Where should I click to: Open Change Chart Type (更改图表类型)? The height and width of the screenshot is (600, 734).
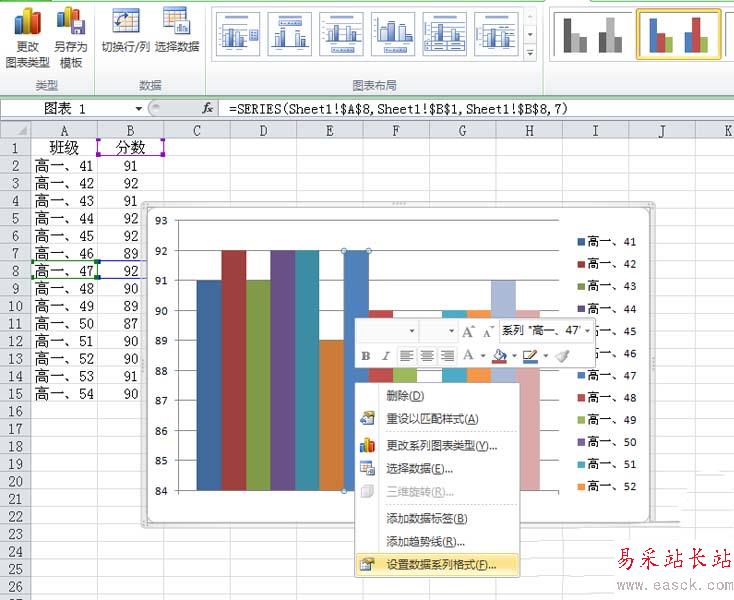click(27, 38)
